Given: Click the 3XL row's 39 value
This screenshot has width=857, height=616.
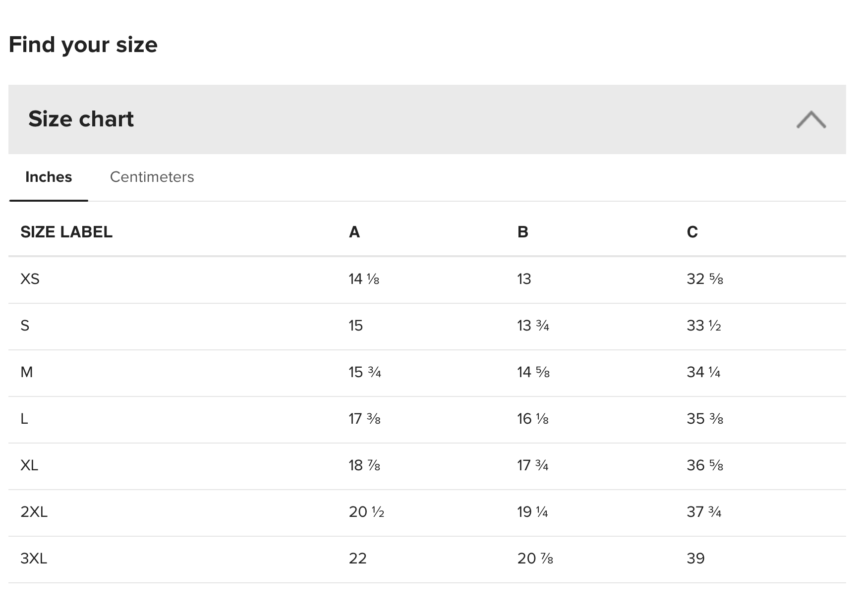Looking at the screenshot, I should (695, 559).
